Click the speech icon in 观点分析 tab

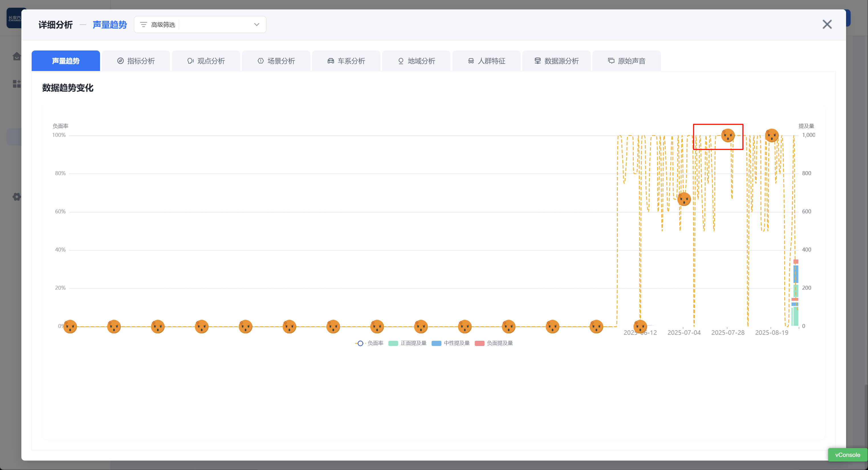190,61
